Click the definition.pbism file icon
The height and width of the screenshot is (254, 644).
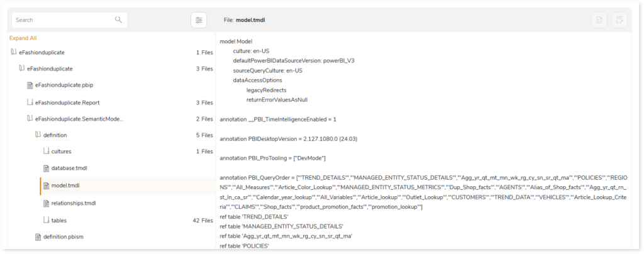(37, 236)
